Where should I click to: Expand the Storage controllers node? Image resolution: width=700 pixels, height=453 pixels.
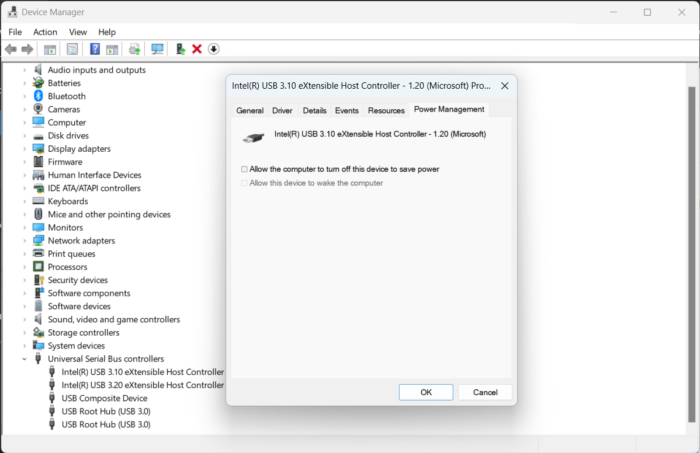coord(25,332)
